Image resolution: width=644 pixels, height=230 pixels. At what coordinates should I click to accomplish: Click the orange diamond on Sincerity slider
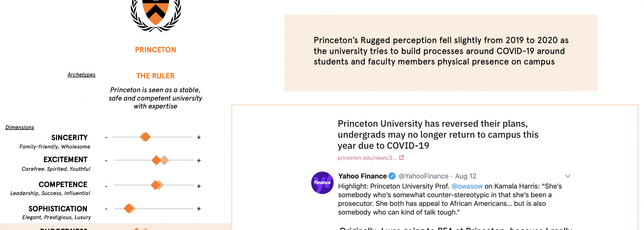pos(146,137)
